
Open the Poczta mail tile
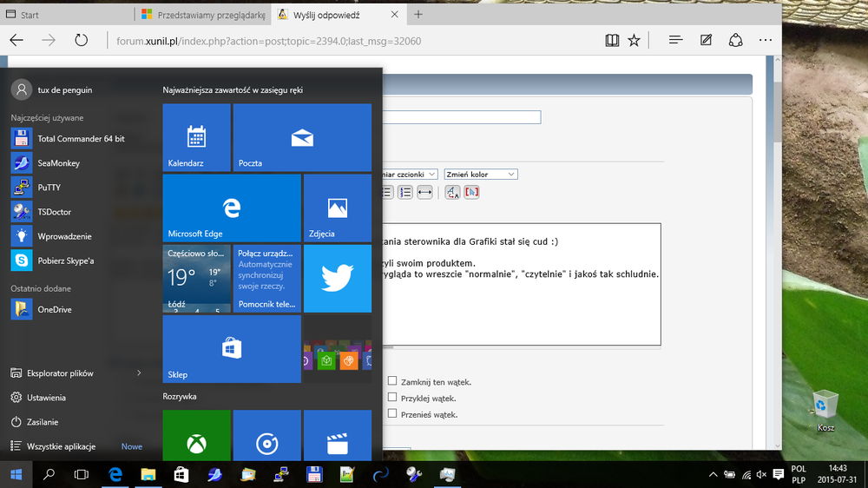[302, 137]
